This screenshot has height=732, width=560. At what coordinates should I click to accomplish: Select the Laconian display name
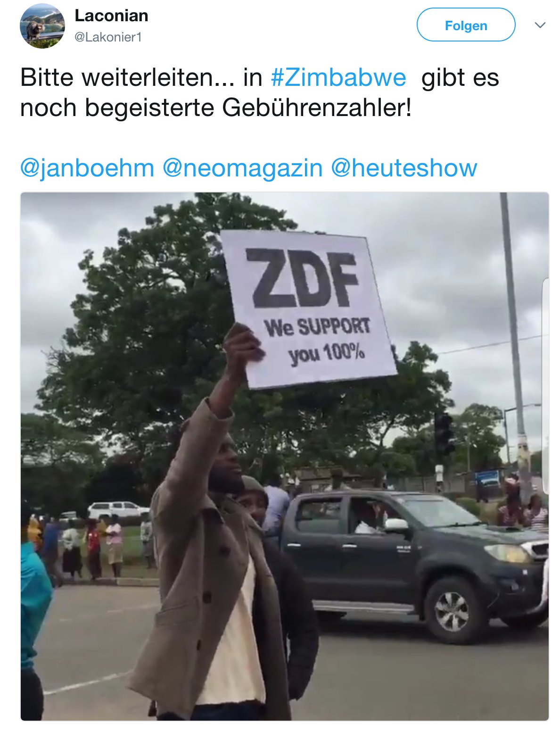111,16
